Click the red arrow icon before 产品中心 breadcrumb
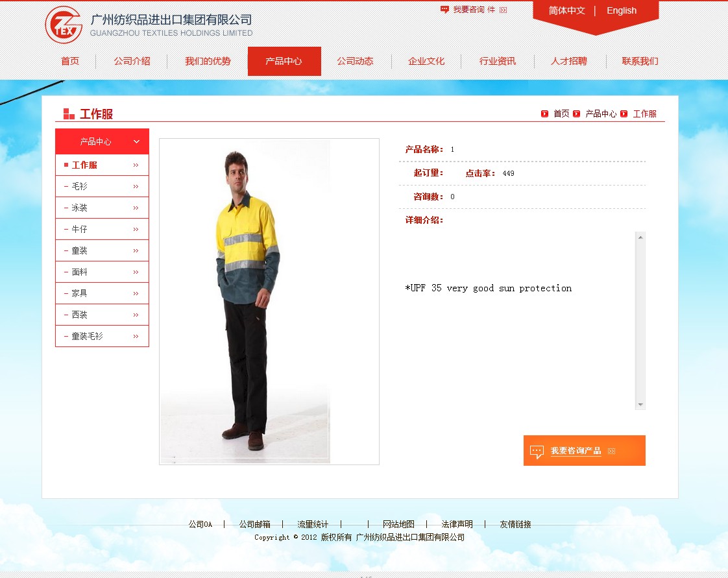This screenshot has height=578, width=728. click(577, 114)
